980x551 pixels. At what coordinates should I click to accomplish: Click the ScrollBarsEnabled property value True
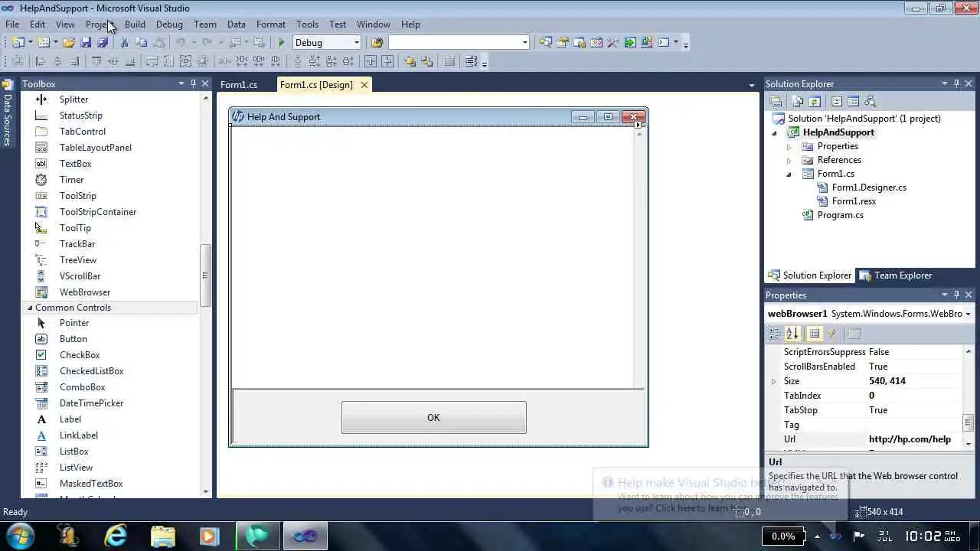click(x=878, y=367)
